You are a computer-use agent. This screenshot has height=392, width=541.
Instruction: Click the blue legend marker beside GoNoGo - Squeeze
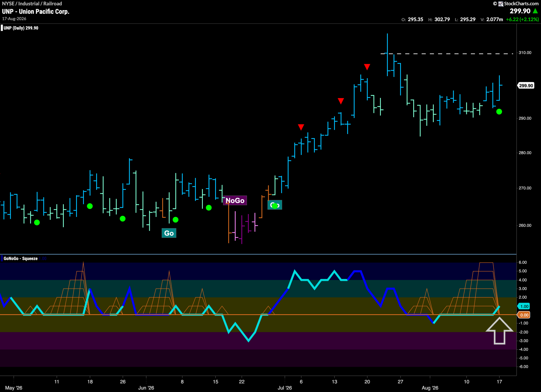(2, 258)
